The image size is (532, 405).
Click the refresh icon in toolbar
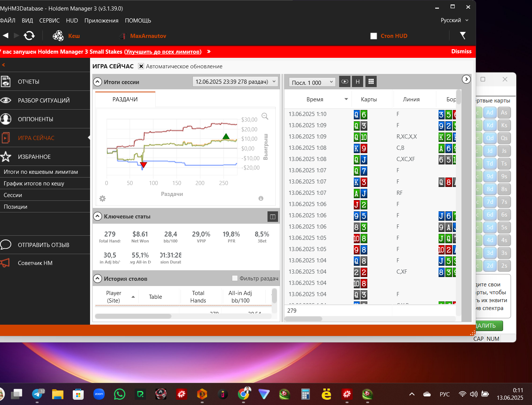(x=29, y=36)
